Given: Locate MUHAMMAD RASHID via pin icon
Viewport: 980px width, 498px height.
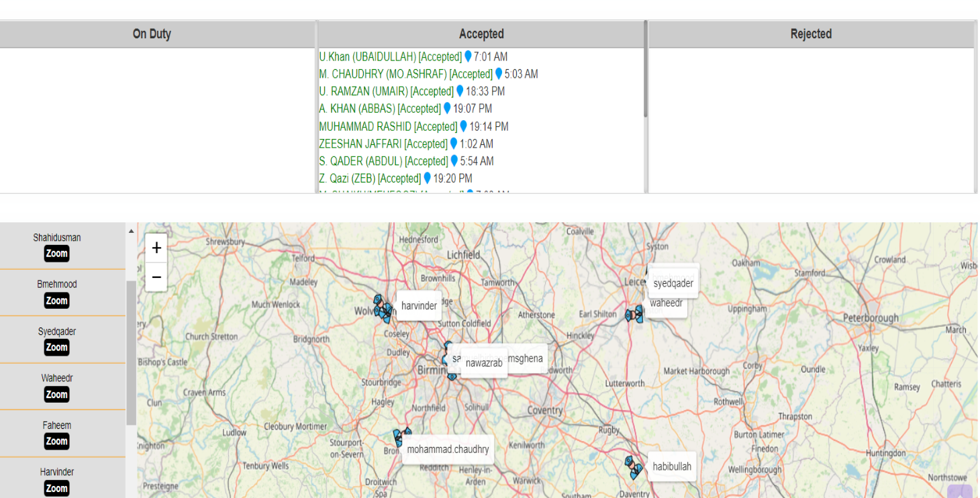Looking at the screenshot, I should (463, 126).
